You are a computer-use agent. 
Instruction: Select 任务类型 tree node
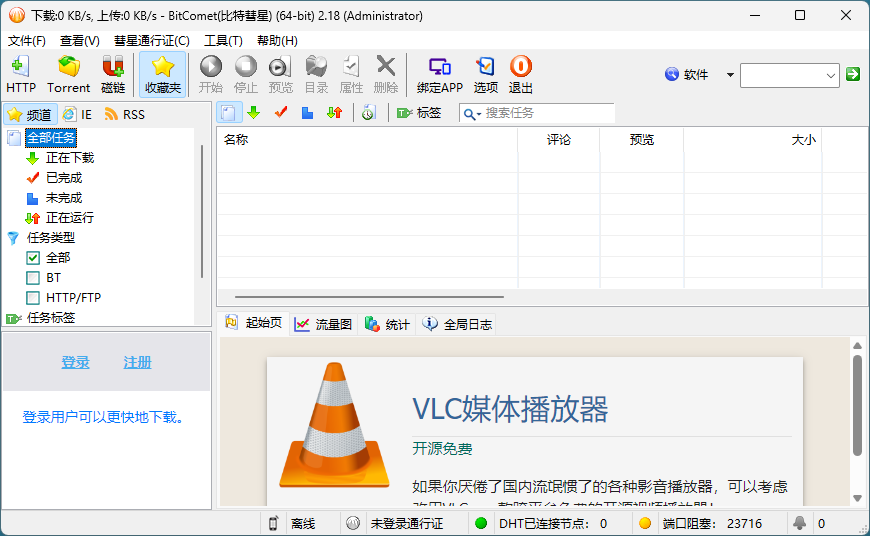[x=51, y=238]
